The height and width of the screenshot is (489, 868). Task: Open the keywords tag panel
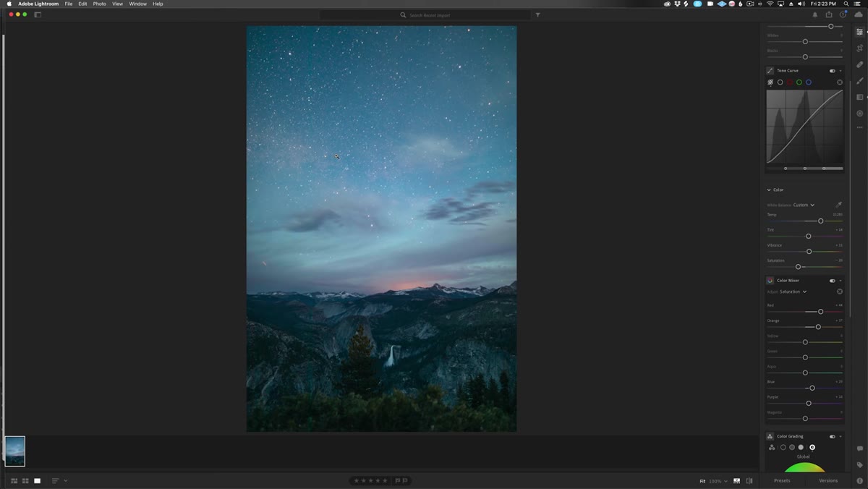pos(859,465)
